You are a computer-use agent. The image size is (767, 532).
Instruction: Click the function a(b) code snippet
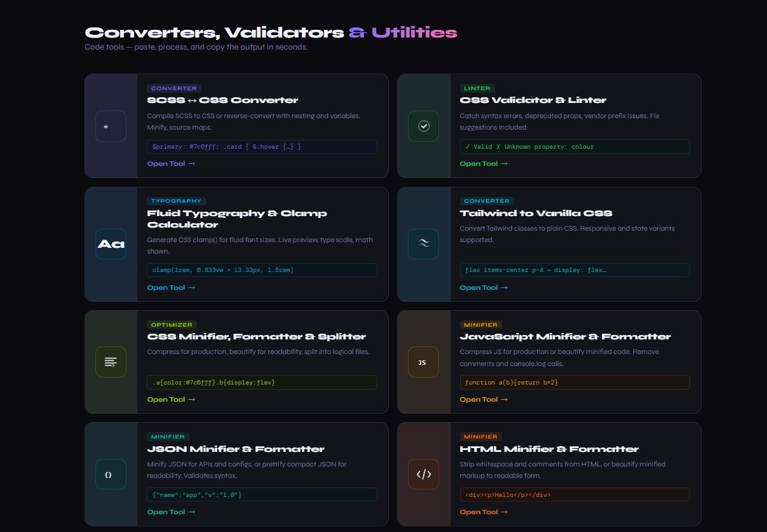point(574,383)
